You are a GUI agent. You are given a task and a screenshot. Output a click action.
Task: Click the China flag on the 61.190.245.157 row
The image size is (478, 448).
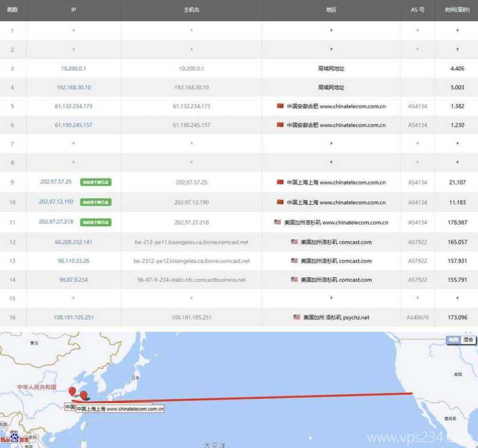coord(280,125)
